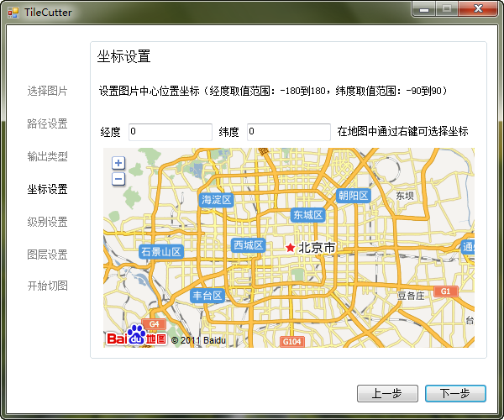Close the TileCutter window

[478, 9]
